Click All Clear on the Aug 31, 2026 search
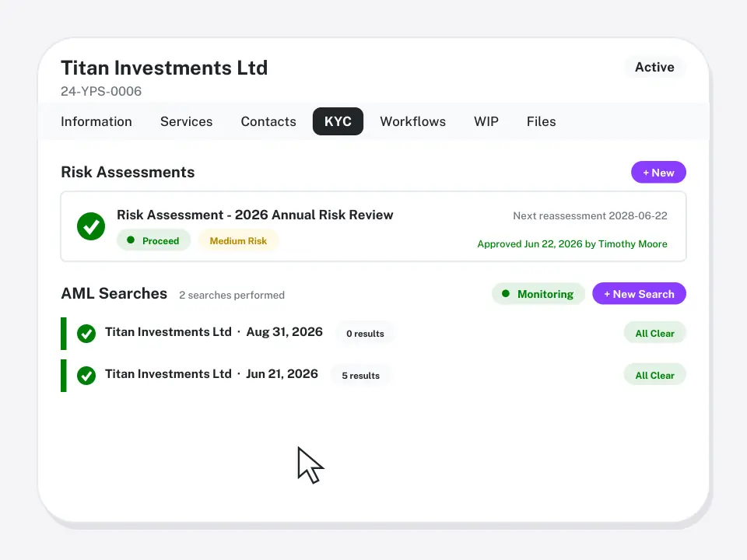The image size is (747, 560). [654, 334]
